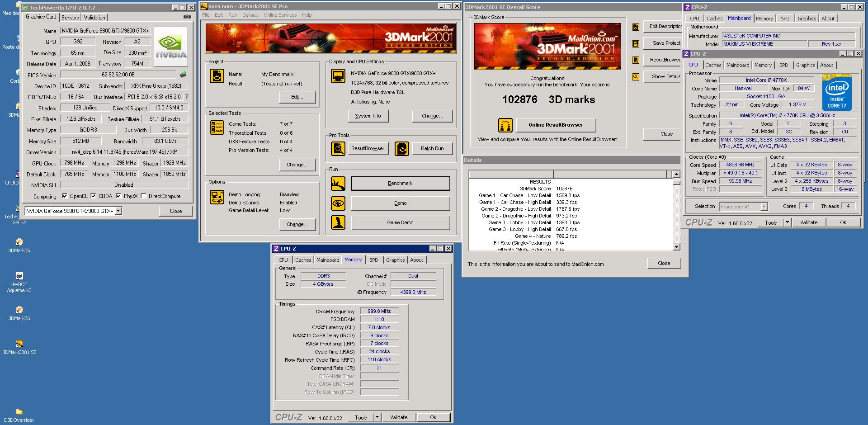The image size is (868, 425).
Task: Click Validate in the CPU-Z Memory window
Action: [399, 417]
